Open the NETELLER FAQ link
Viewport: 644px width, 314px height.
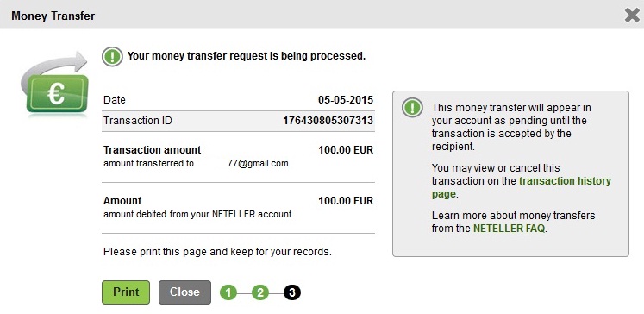[510, 229]
